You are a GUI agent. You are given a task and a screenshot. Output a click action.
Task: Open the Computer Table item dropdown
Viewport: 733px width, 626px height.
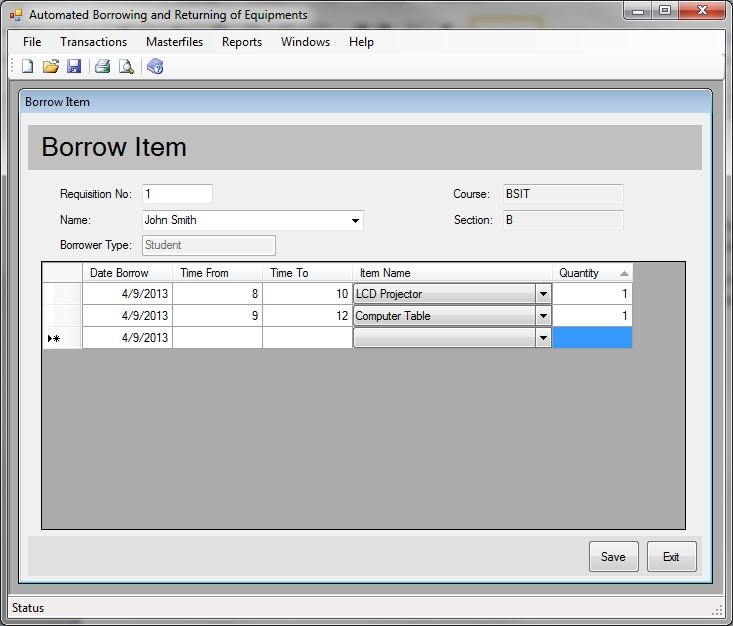tap(543, 316)
